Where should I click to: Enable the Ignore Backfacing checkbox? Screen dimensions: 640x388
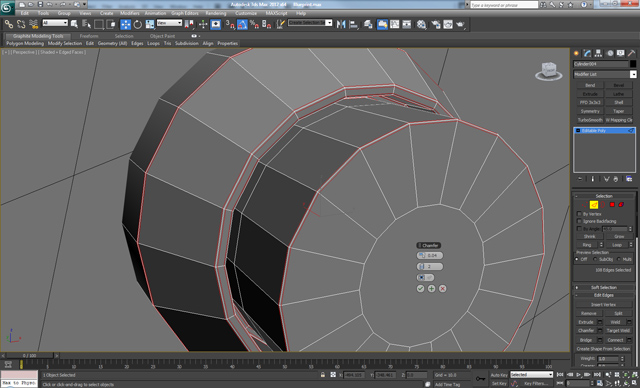[579, 221]
